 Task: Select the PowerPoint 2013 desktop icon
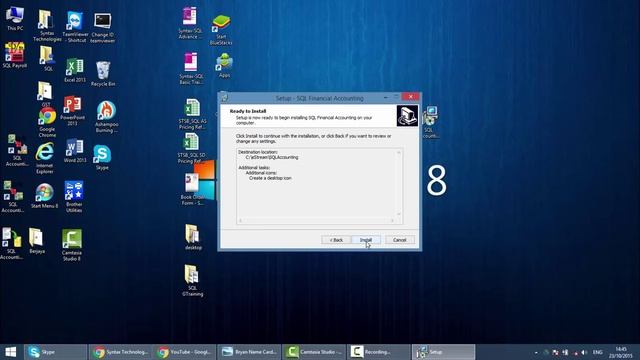pos(72,111)
